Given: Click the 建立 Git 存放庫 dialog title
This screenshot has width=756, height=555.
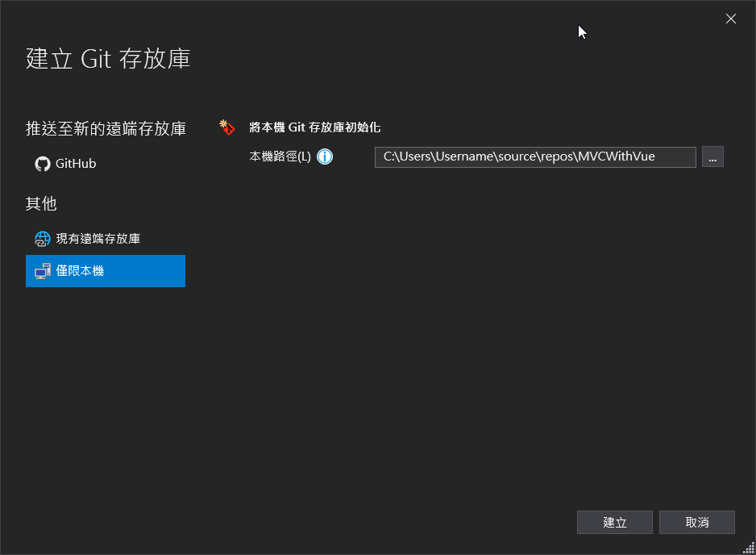Looking at the screenshot, I should pyautogui.click(x=108, y=59).
